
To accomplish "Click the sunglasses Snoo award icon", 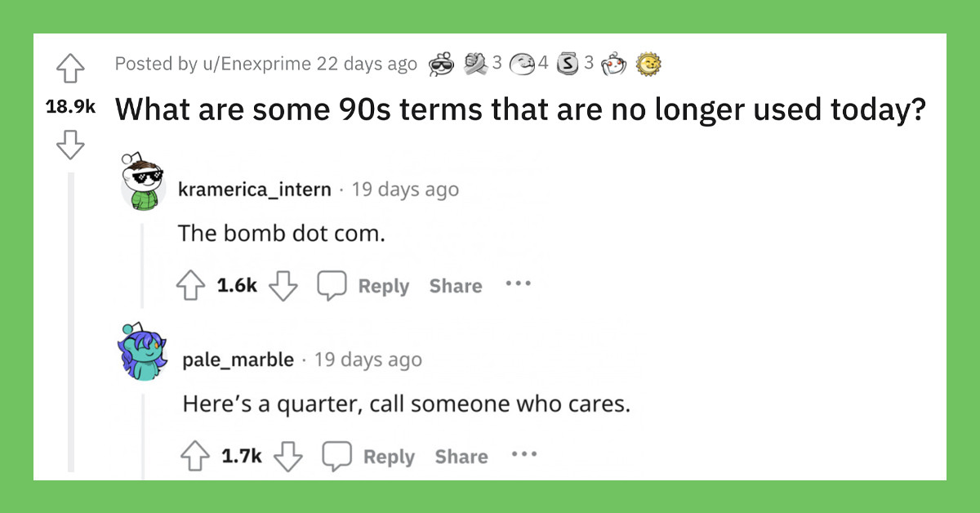I will pyautogui.click(x=441, y=64).
